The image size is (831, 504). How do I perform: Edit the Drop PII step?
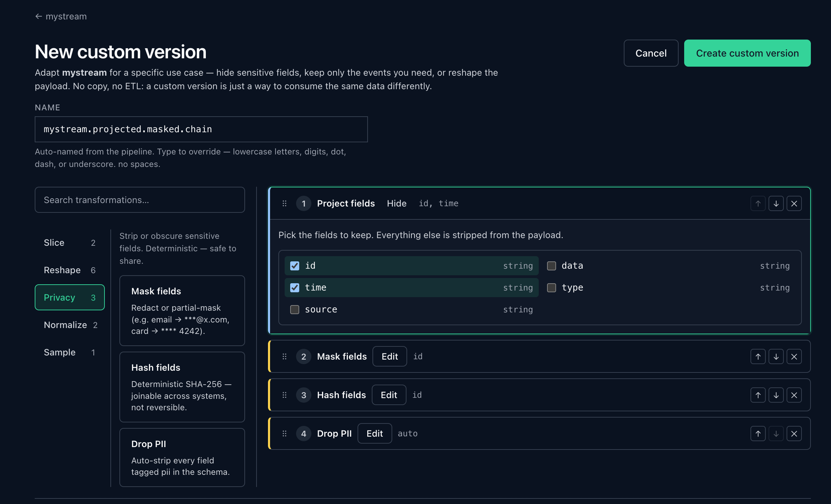click(375, 434)
